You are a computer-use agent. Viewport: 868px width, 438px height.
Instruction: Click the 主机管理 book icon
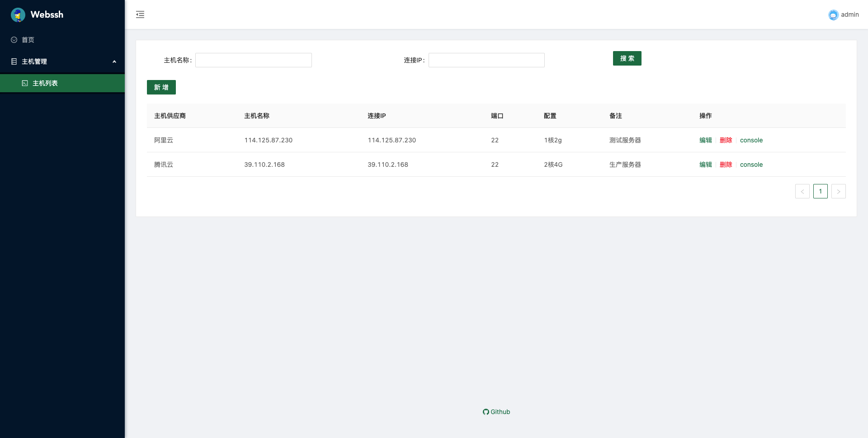tap(14, 61)
